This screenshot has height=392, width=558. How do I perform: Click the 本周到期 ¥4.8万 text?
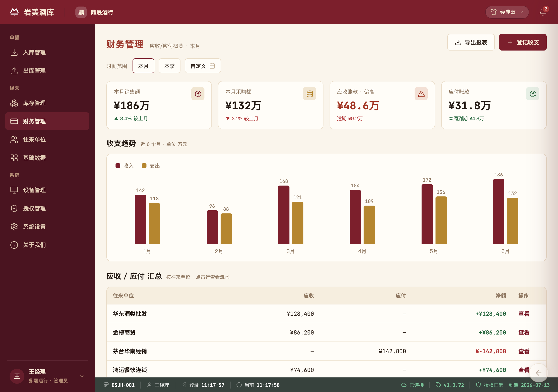point(466,118)
